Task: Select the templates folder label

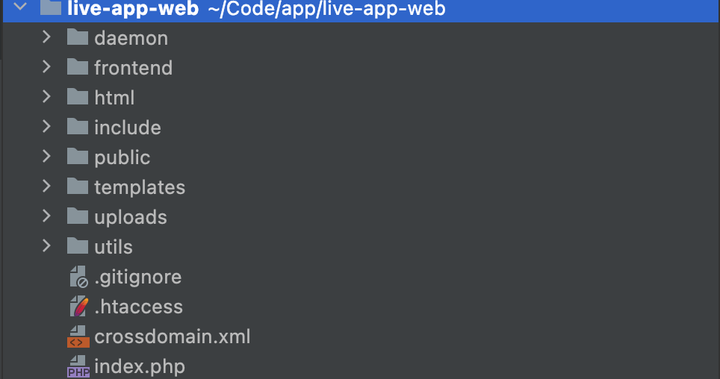Action: [140, 187]
